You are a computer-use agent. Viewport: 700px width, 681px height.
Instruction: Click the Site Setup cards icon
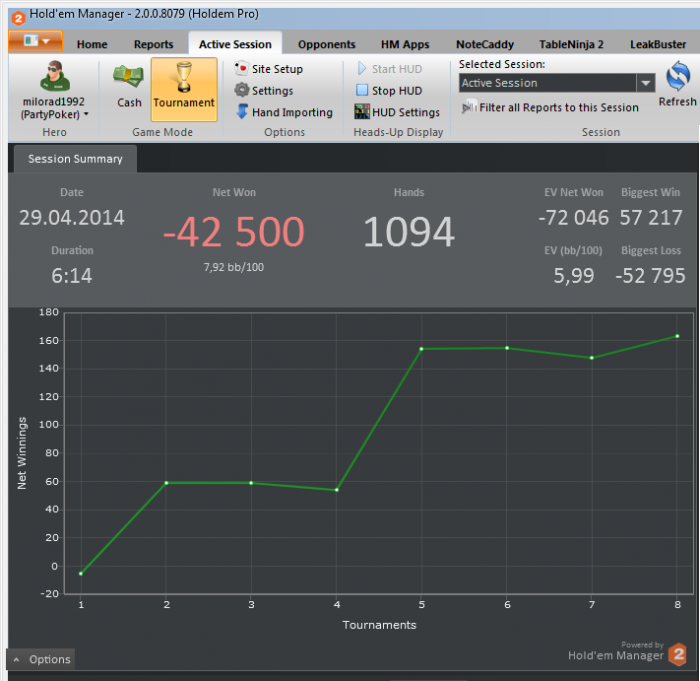(x=241, y=68)
